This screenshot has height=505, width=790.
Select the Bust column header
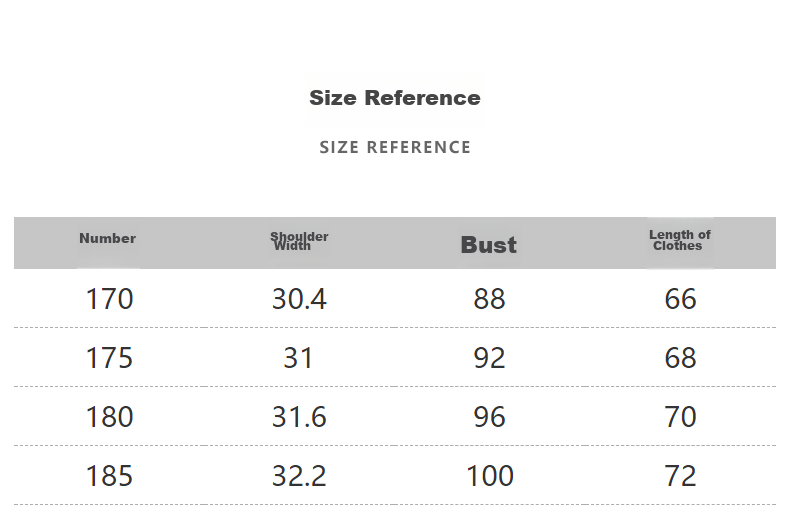[x=489, y=245]
